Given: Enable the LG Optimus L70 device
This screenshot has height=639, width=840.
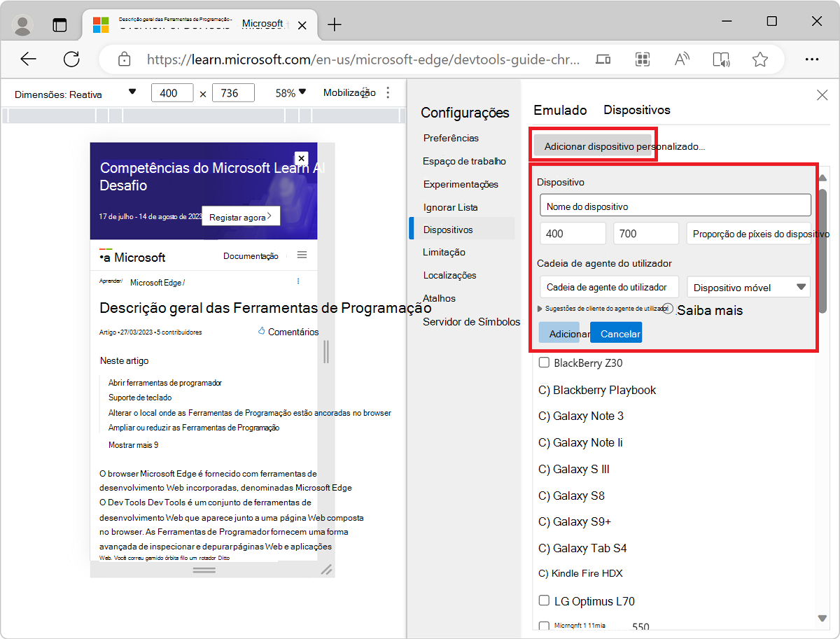Looking at the screenshot, I should coord(544,601).
